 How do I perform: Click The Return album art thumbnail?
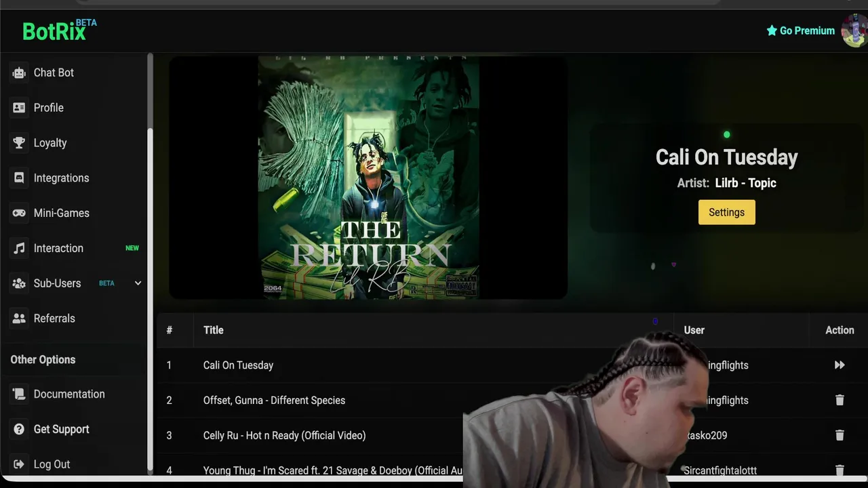[368, 177]
